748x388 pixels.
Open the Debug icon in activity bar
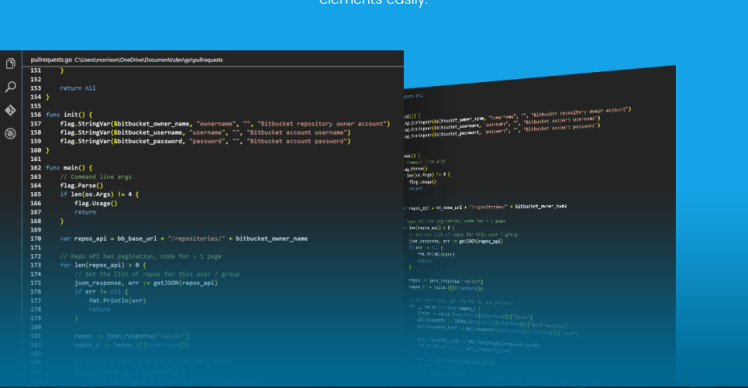click(10, 134)
